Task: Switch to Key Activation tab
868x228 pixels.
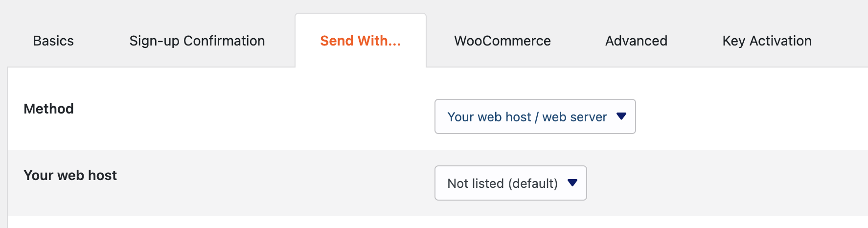Action: coord(767,41)
